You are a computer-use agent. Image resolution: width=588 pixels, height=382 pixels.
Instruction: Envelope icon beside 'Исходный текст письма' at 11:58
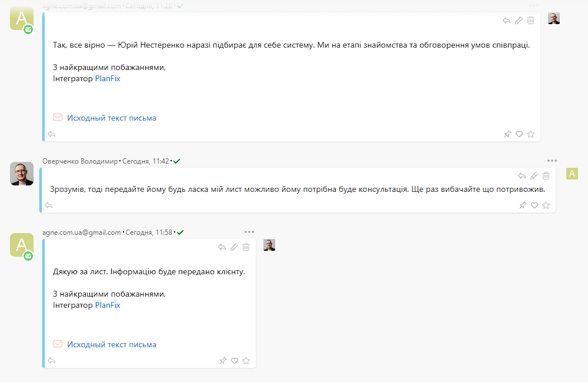tap(58, 344)
